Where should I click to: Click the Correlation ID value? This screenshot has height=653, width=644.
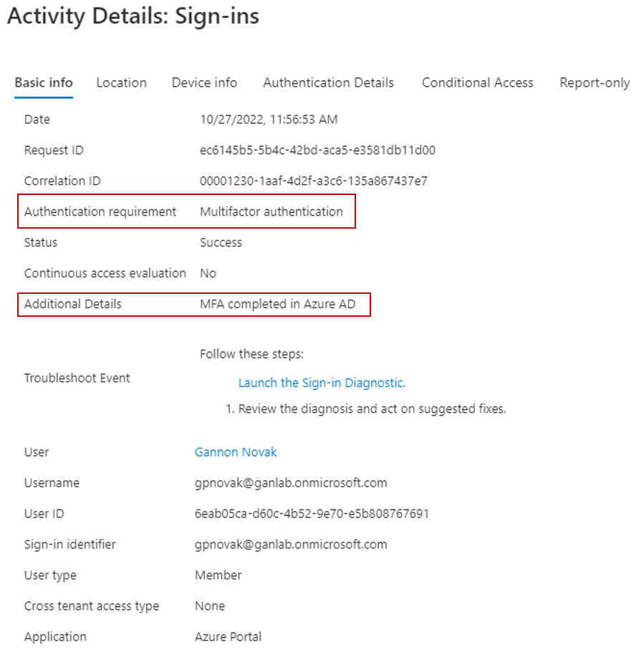click(313, 181)
